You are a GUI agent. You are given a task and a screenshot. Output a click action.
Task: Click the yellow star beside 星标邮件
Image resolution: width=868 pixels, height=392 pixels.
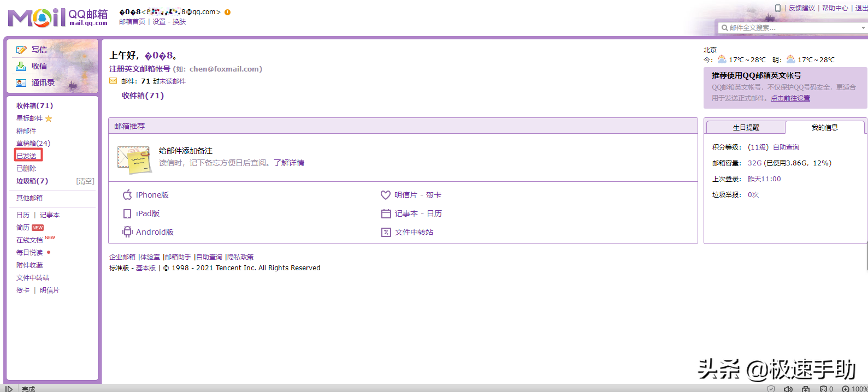(49, 118)
